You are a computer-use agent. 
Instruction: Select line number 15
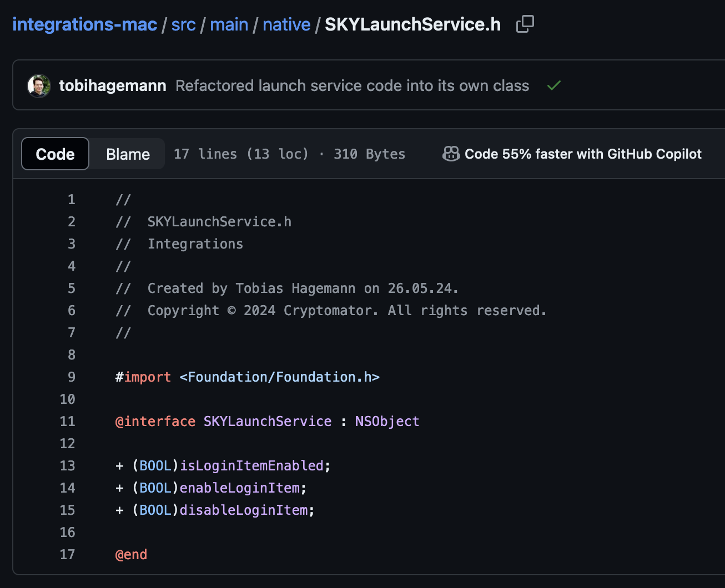pyautogui.click(x=67, y=510)
